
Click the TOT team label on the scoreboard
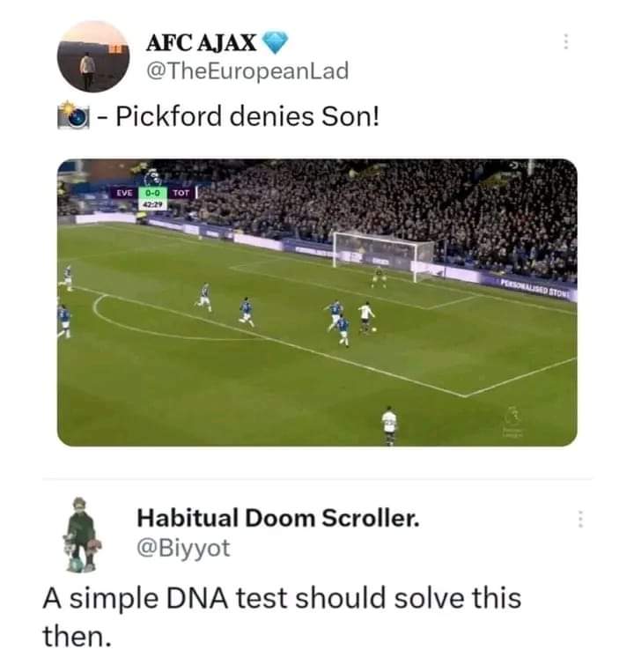(x=181, y=193)
